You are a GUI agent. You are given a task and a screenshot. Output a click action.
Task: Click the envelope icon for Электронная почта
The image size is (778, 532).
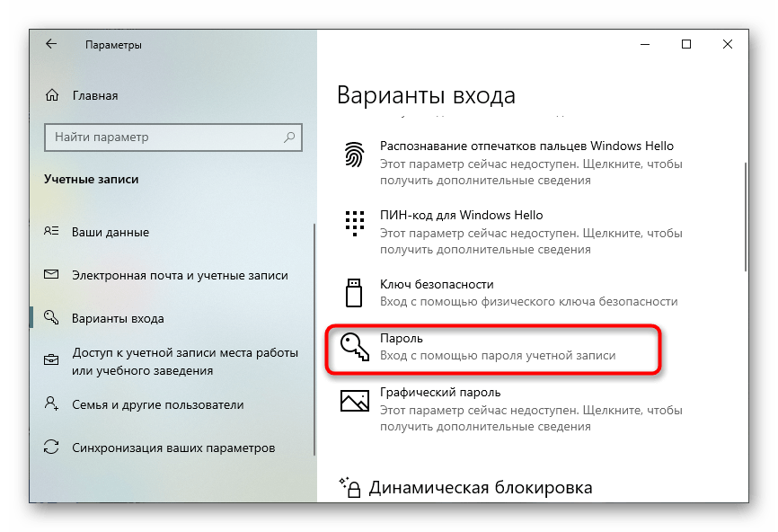click(x=51, y=274)
